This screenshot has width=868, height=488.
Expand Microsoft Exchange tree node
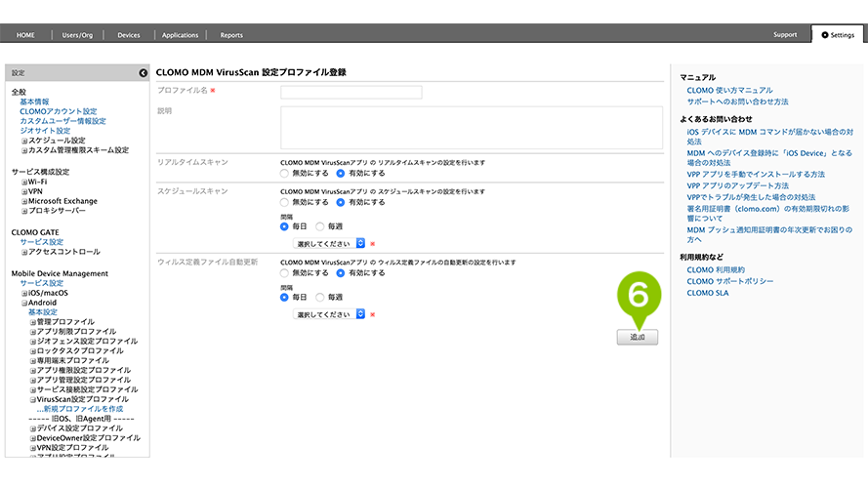point(24,201)
